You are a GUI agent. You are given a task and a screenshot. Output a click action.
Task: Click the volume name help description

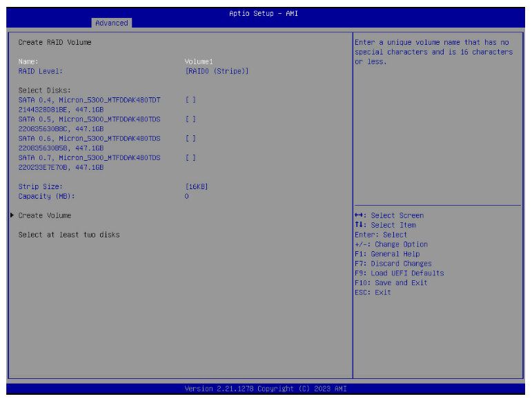pyautogui.click(x=434, y=52)
